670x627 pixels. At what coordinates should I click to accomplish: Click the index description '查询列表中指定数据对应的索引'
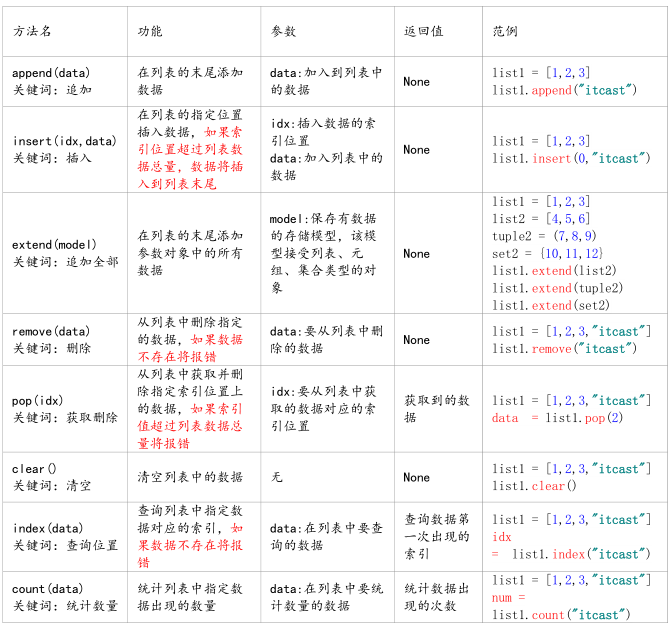(x=190, y=519)
